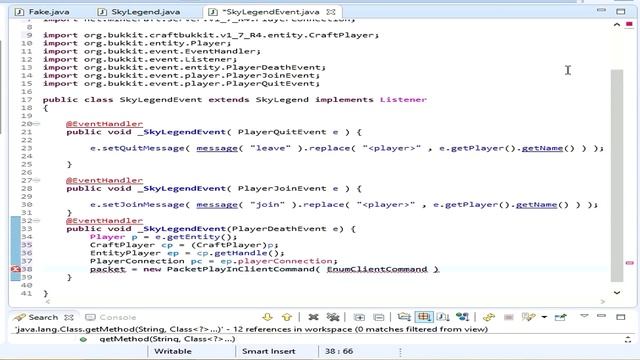Image resolution: width=640 pixels, height=360 pixels.
Task: Click the 38 : 66 cursor position field
Action: (339, 351)
